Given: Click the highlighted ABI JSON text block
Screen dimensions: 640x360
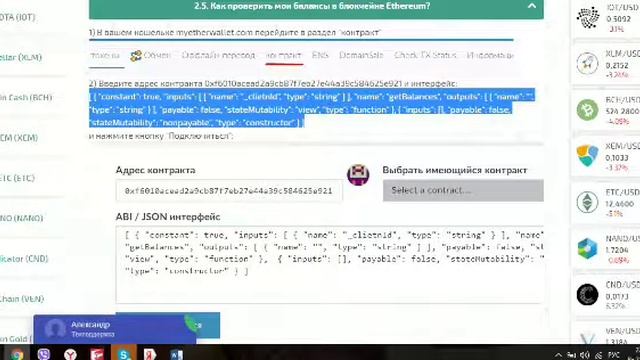Looking at the screenshot, I should [311, 109].
